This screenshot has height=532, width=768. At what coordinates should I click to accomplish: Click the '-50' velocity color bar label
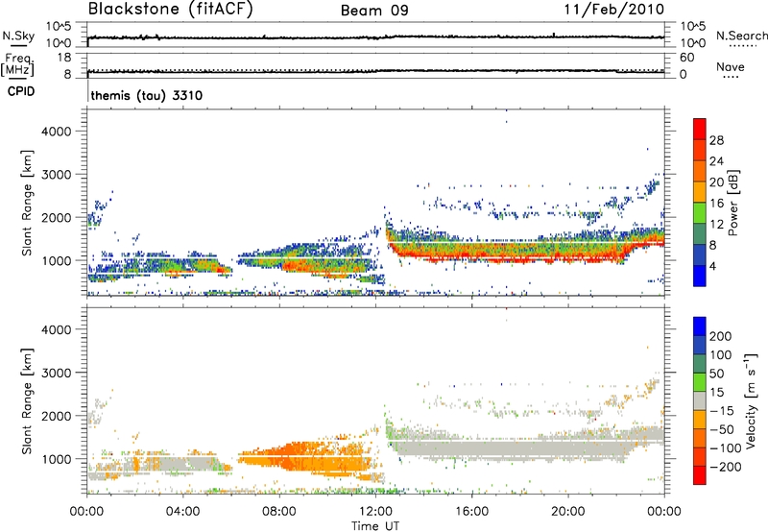721,429
